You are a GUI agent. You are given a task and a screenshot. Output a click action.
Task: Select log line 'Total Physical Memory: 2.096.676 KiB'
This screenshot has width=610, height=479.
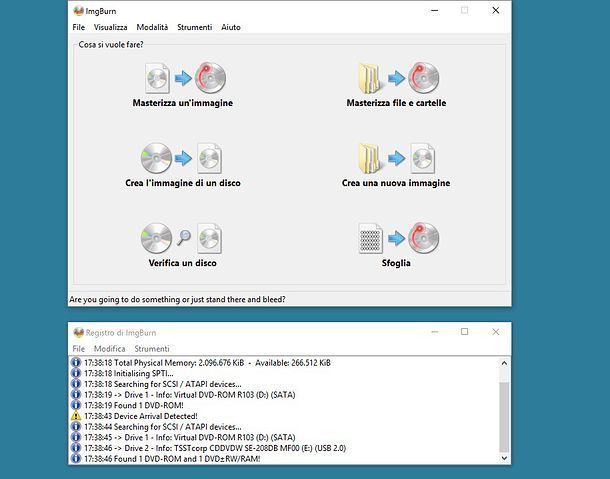coord(207,363)
